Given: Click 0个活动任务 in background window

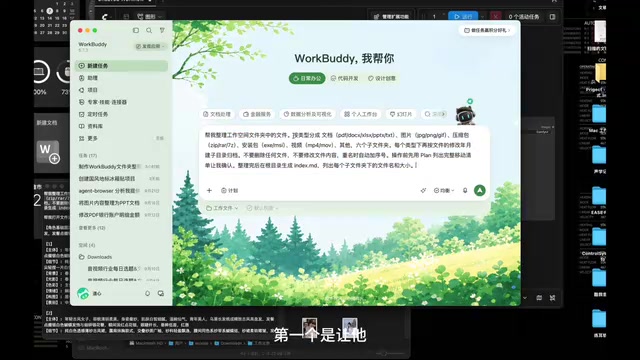Looking at the screenshot, I should [x=524, y=17].
